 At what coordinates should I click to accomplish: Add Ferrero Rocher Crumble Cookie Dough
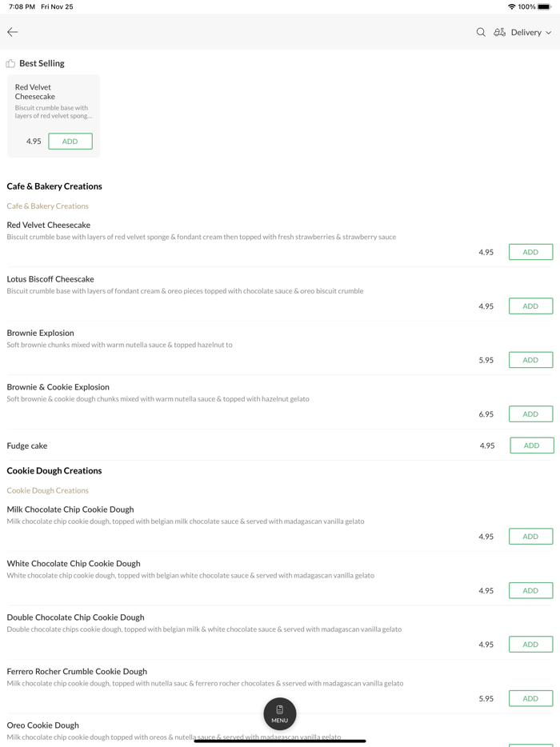click(x=530, y=698)
